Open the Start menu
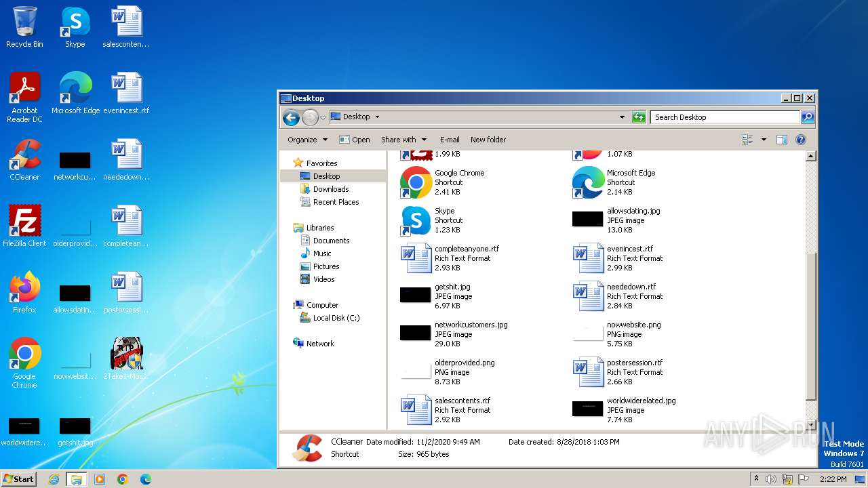868x488 pixels. pos(19,479)
